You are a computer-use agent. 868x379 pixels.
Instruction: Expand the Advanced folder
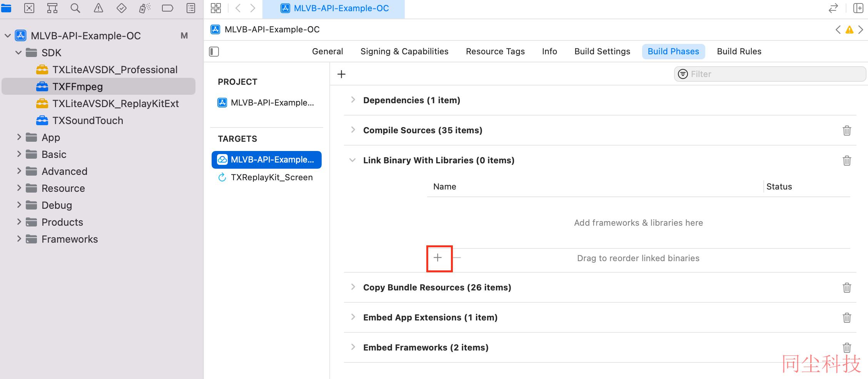click(19, 171)
